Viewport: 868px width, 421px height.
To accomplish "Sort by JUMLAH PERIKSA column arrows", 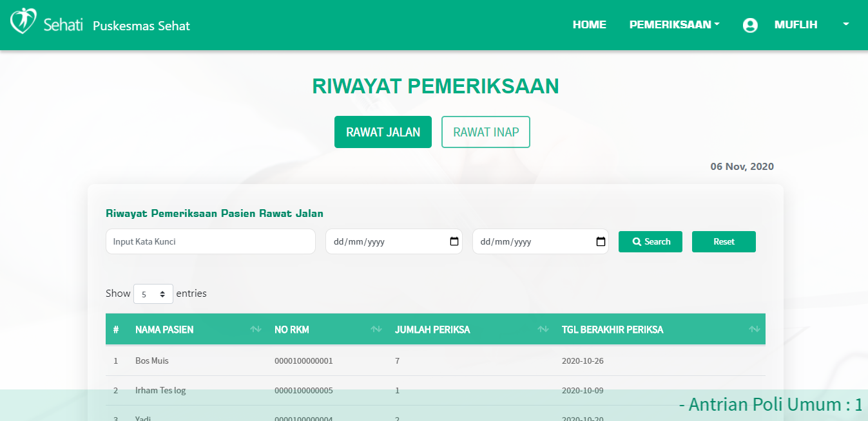I will click(543, 330).
